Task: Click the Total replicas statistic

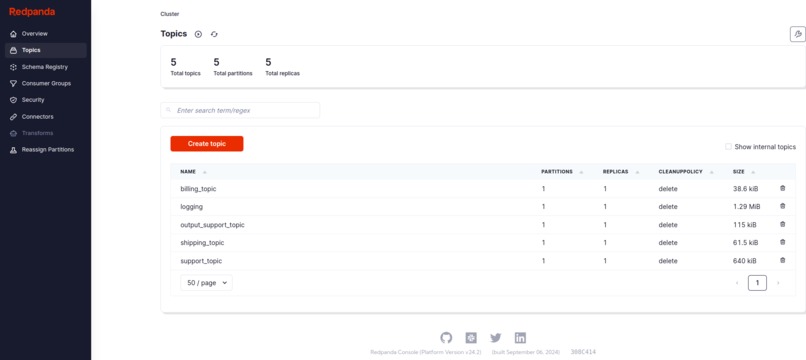Action: 282,67
